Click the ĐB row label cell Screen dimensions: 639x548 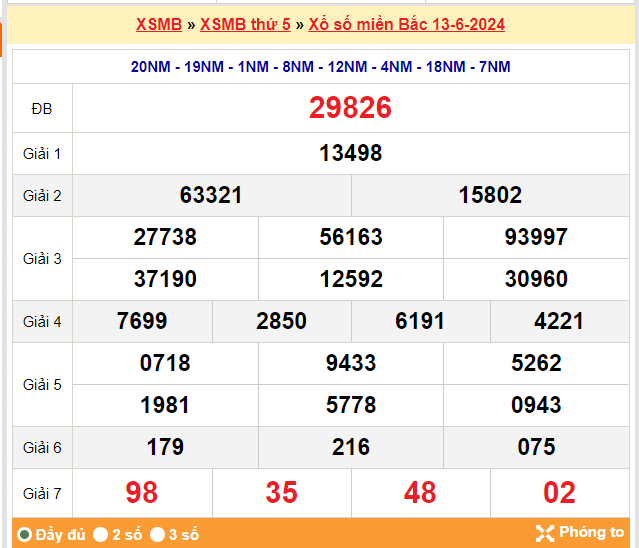42,108
